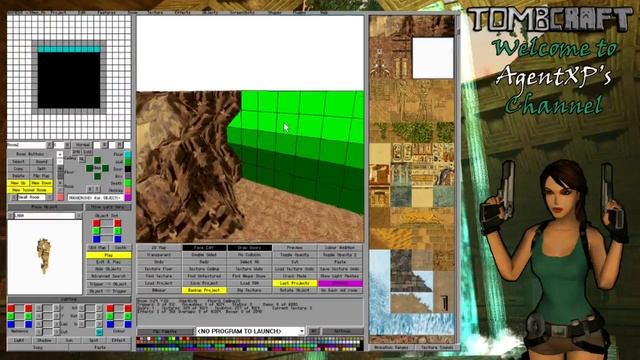Click the minus button below the plus button
This screenshot has width=640, height=360.
[x=60, y=161]
